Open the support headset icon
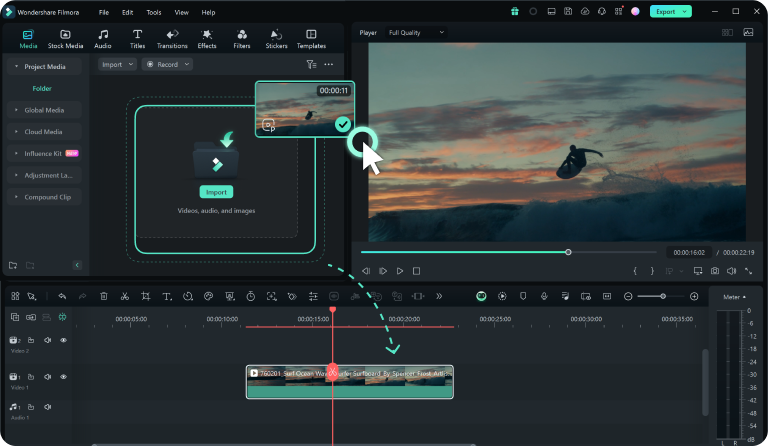Viewport: 768px width, 446px height. click(x=602, y=11)
